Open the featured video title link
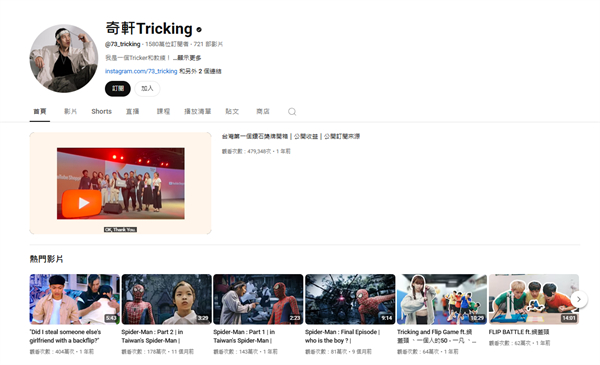The image size is (600, 365). tap(291, 136)
